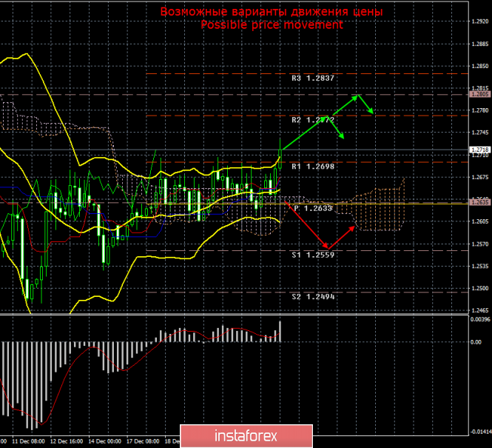Click the R2 resistance level label
Image resolution: width=492 pixels, height=448 pixels.
[314, 120]
